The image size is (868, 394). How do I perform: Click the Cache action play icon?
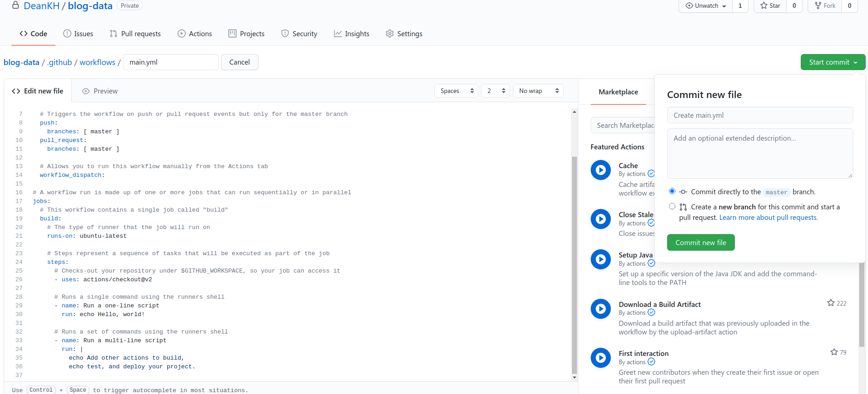pos(600,170)
